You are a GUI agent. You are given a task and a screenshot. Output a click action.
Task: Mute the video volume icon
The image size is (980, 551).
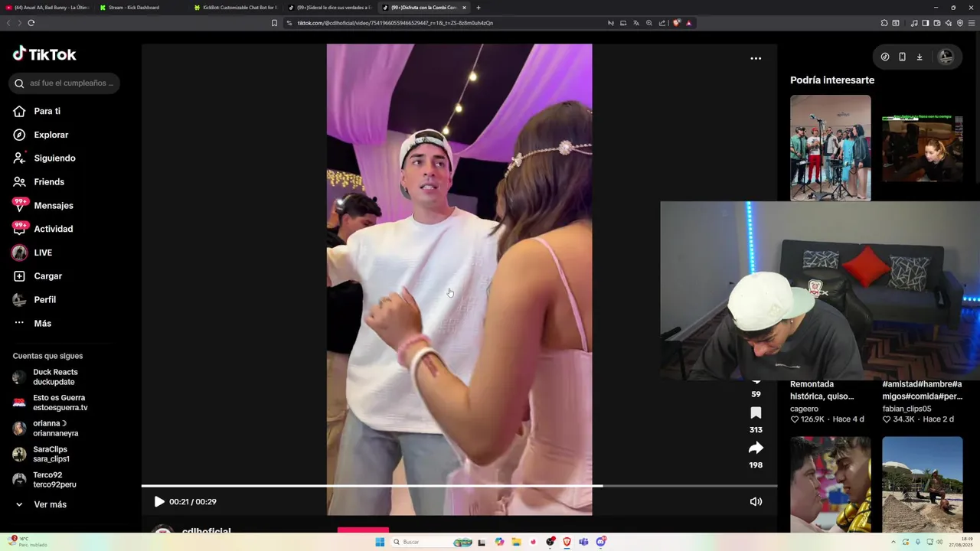756,502
